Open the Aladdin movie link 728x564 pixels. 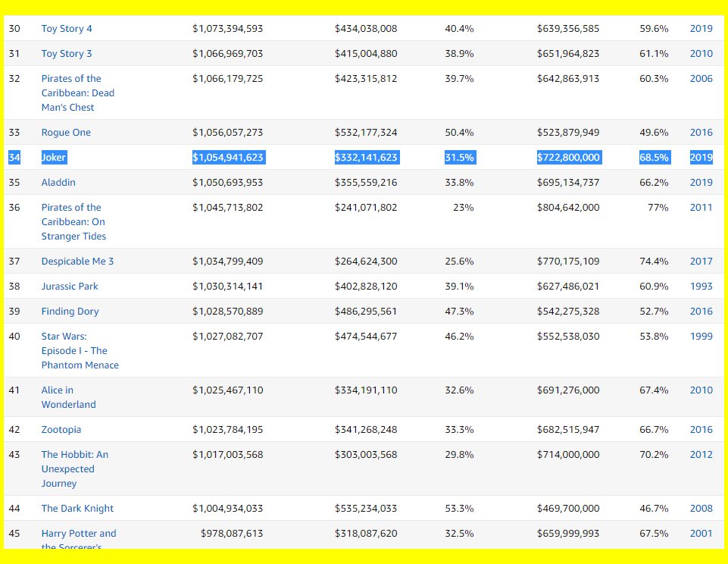tap(58, 183)
